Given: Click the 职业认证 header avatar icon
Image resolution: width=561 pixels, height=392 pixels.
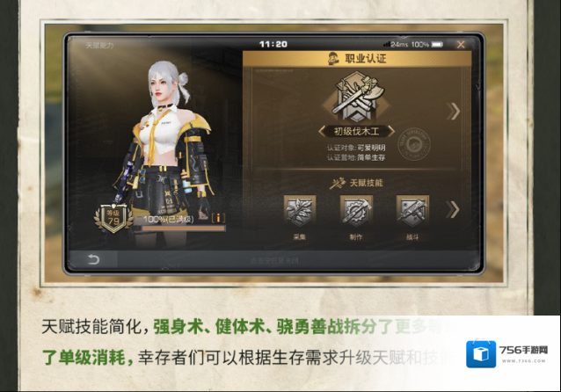Looking at the screenshot, I should (x=333, y=58).
